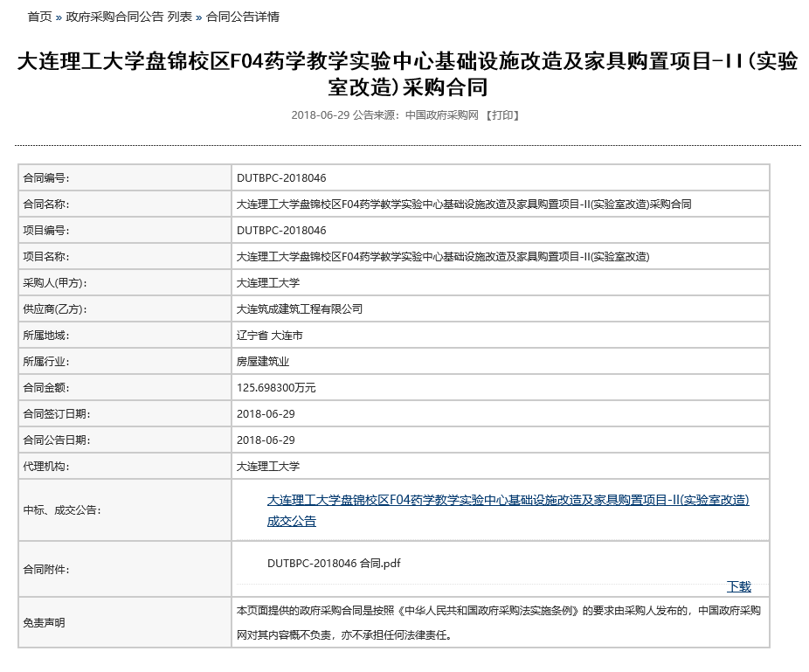Go to the 首页 breadcrumb link
Viewport: 809px width, 672px height.
[x=39, y=17]
